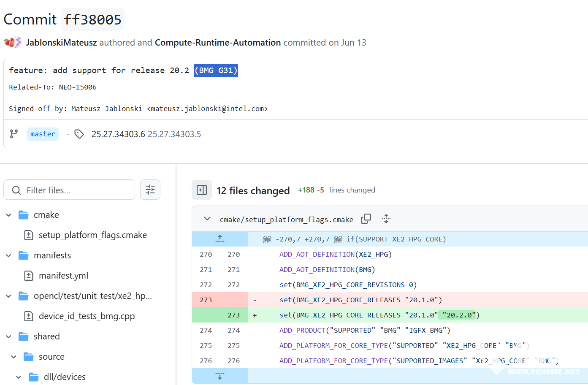Screen dimensions: 588x385
Task: Open the master branch label
Action: click(x=43, y=134)
